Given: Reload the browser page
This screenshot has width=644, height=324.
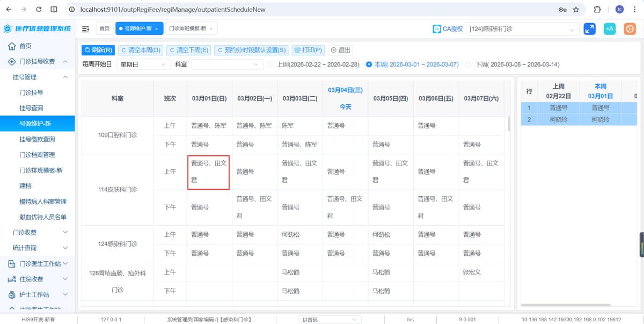Looking at the screenshot, I should click(39, 9).
